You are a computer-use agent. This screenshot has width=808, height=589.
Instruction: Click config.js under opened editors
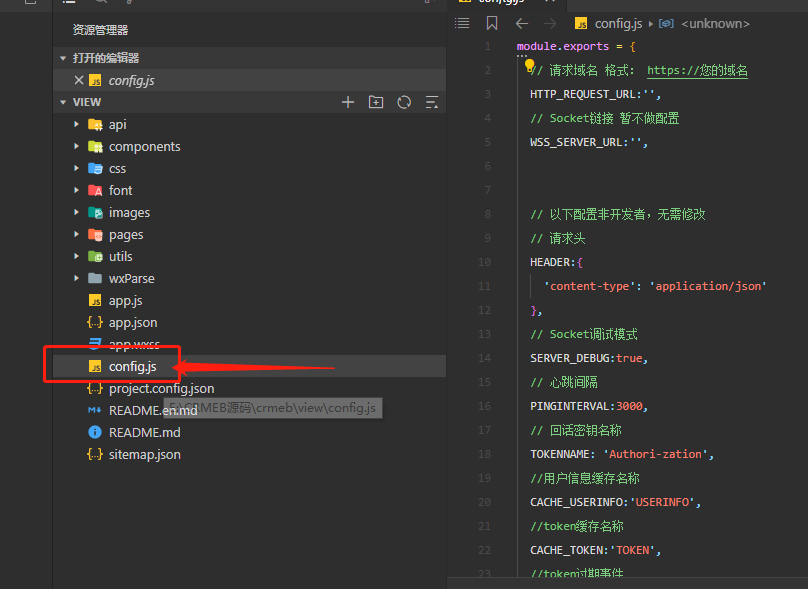click(131, 80)
